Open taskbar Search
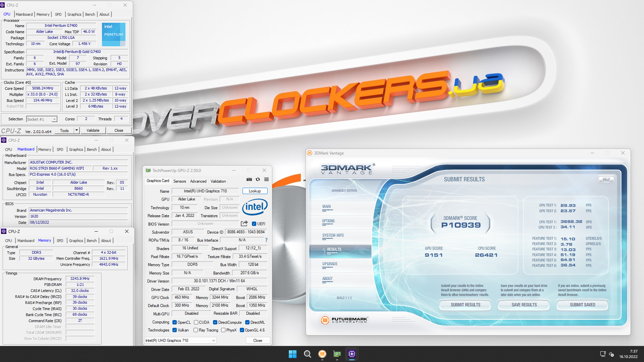Viewport: 644px width, 362px height. point(307,354)
